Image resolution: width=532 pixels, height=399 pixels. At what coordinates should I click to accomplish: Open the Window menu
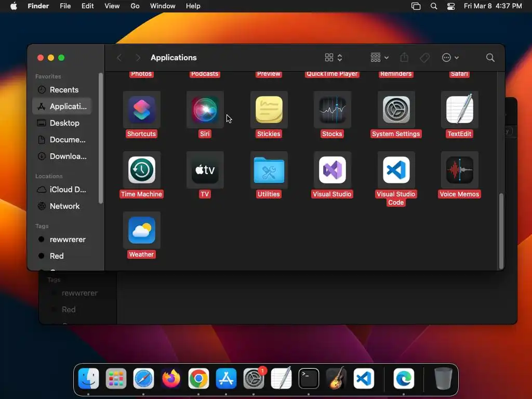(x=163, y=6)
